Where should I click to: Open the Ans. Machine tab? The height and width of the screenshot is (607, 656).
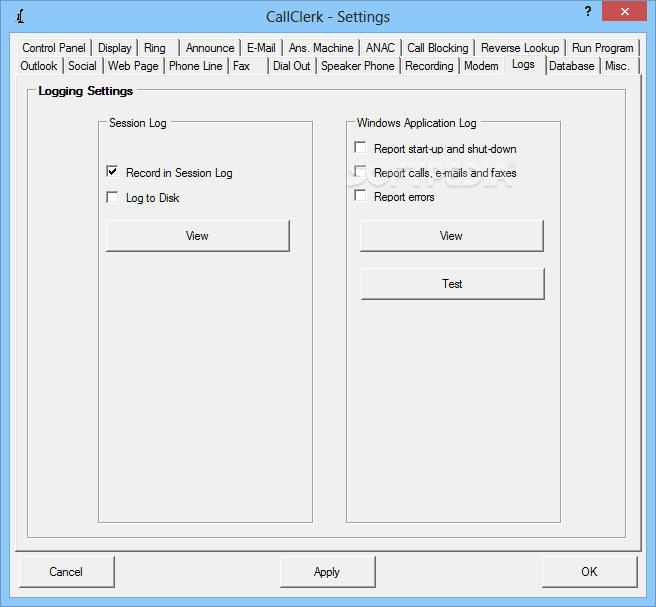[321, 48]
